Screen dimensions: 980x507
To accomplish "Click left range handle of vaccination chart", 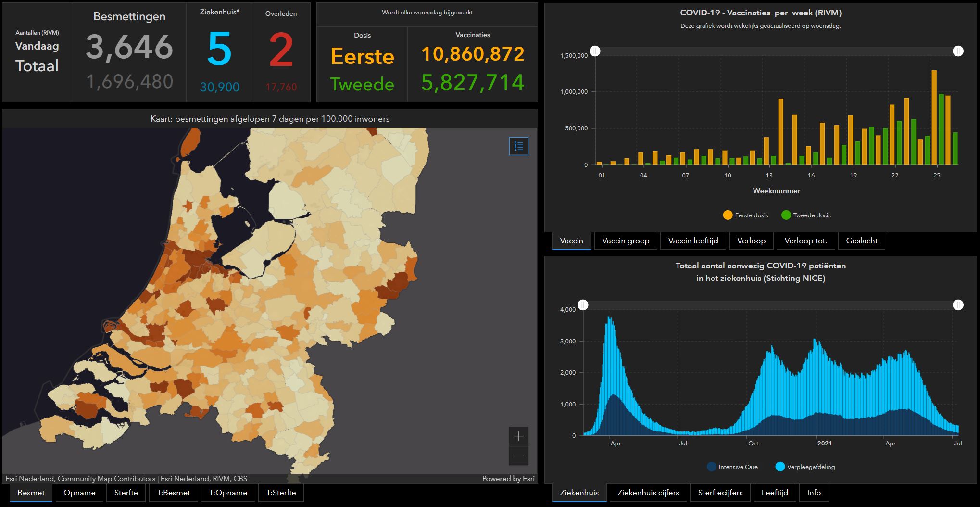I will [595, 51].
